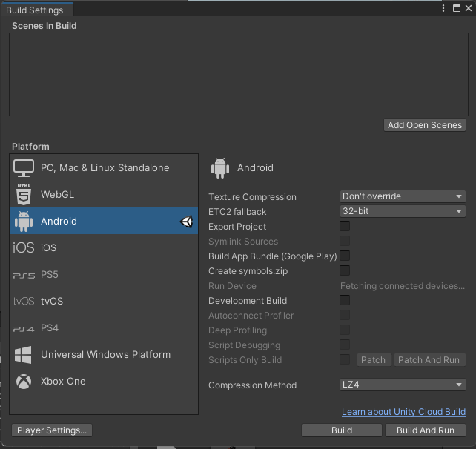This screenshot has height=449, width=476.
Task: Select the tvOS platform
Action: point(104,301)
